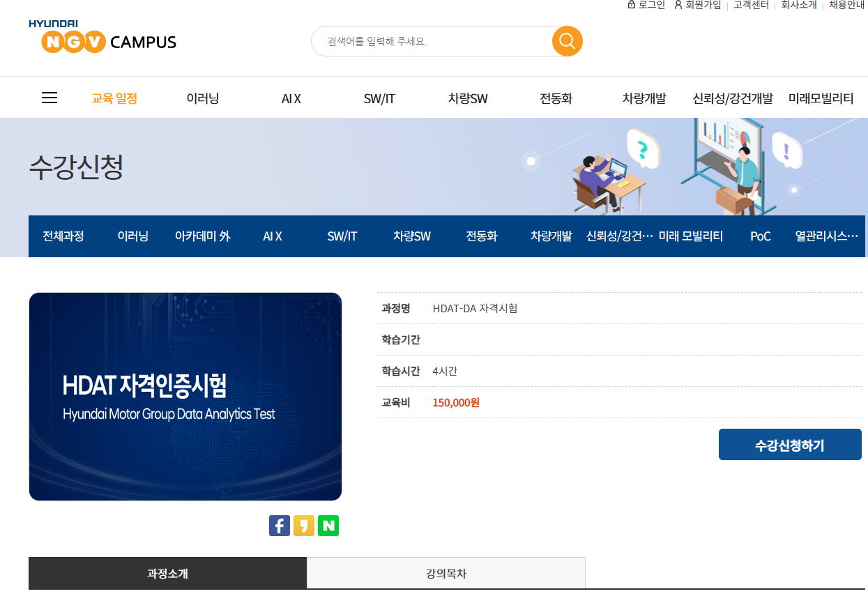
Task: Open 전동화 category in blue bar
Action: (482, 236)
